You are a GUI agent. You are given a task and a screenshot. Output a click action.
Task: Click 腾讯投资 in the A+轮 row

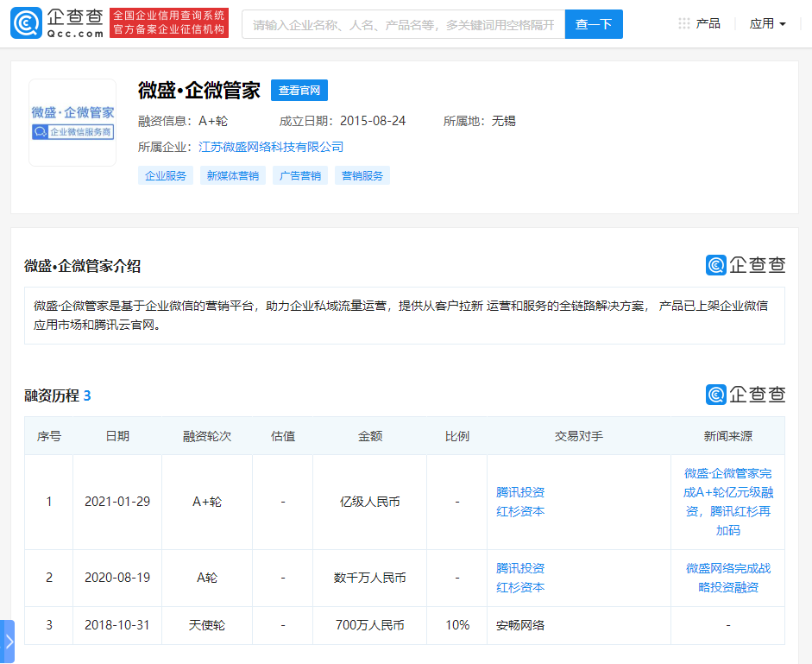tap(520, 492)
